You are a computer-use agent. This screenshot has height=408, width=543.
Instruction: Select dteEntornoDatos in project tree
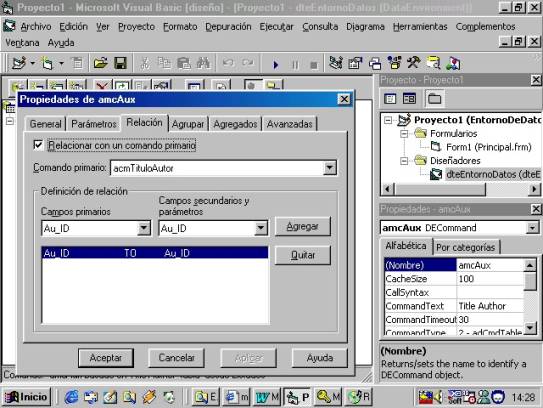(493, 175)
